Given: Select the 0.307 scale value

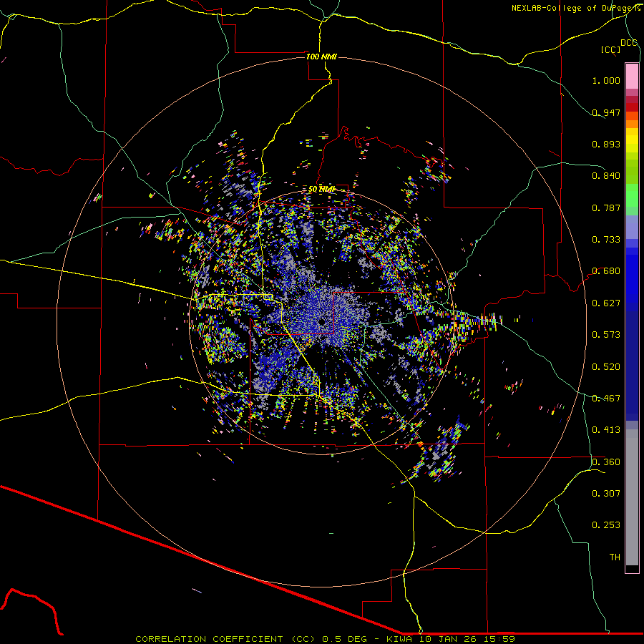Looking at the screenshot, I should (x=606, y=494).
